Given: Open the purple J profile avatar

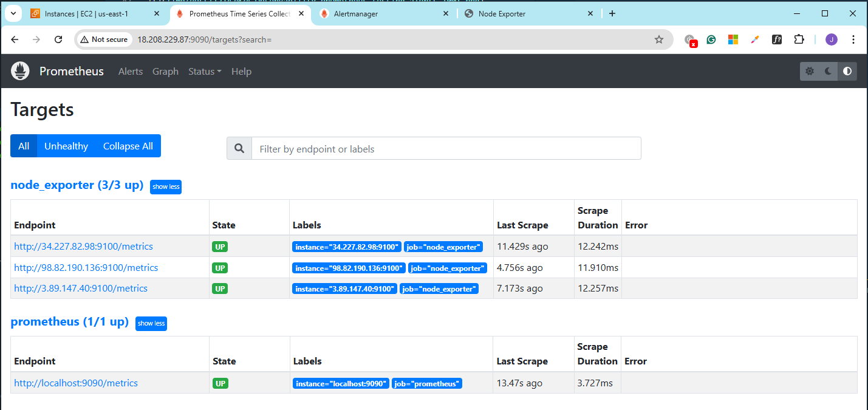Looking at the screenshot, I should click(x=832, y=39).
